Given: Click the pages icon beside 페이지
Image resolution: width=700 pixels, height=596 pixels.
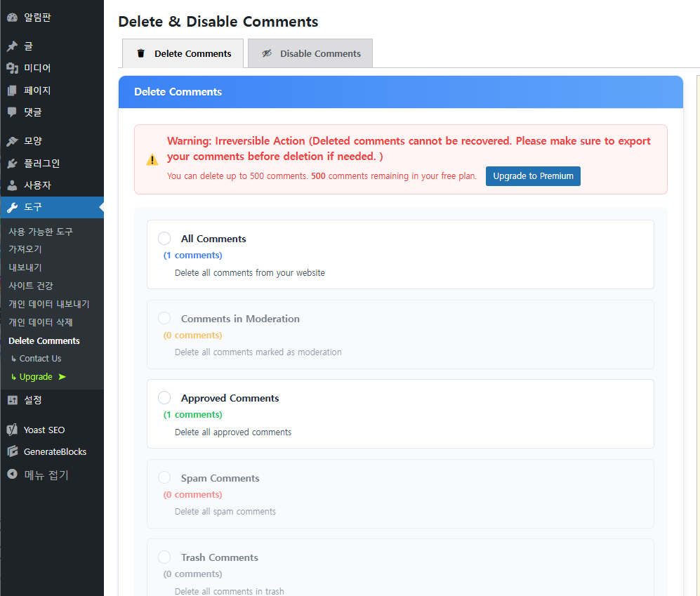Looking at the screenshot, I should click(x=12, y=90).
